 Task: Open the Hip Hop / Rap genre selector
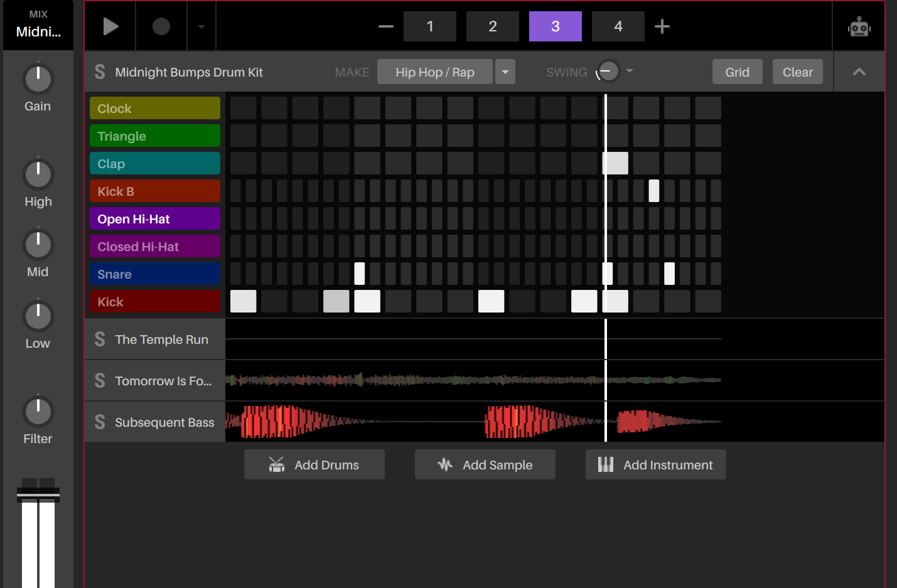435,72
